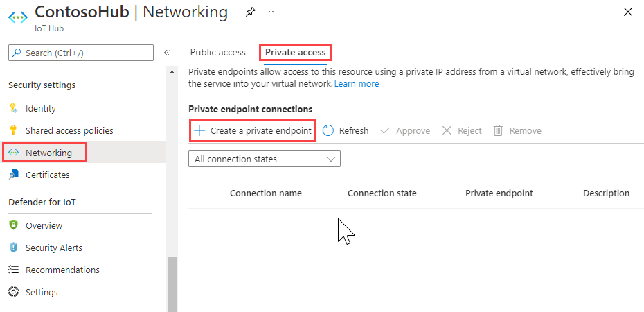Open the Learn more link
The width and height of the screenshot is (644, 312).
coord(357,83)
